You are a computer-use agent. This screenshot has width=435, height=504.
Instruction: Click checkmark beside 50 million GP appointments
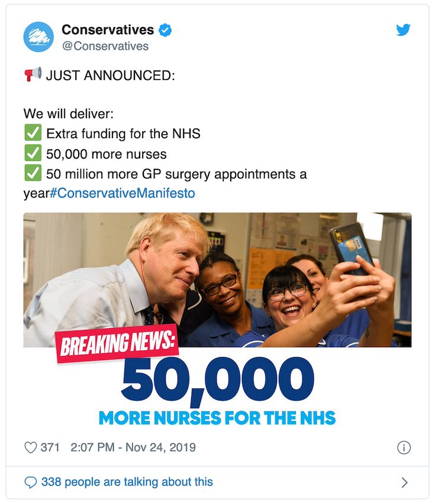pyautogui.click(x=32, y=174)
